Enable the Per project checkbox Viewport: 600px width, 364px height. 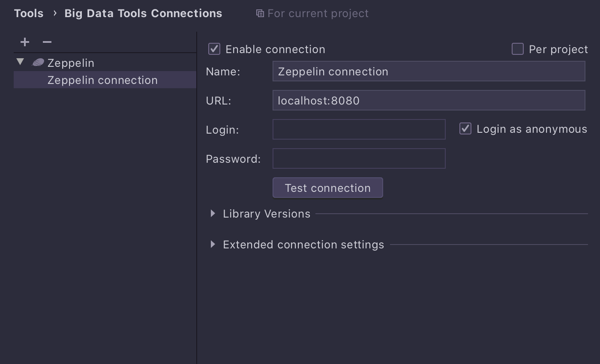tap(518, 49)
